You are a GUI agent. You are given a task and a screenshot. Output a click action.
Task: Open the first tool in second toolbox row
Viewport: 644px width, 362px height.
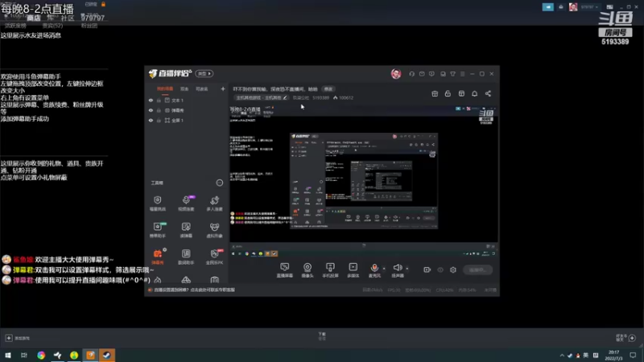pyautogui.click(x=157, y=230)
